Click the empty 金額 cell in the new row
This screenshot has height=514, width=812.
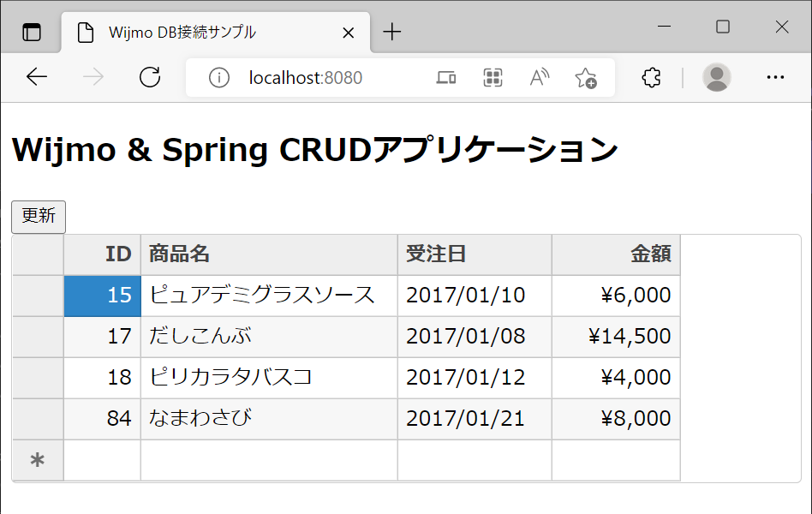(616, 460)
